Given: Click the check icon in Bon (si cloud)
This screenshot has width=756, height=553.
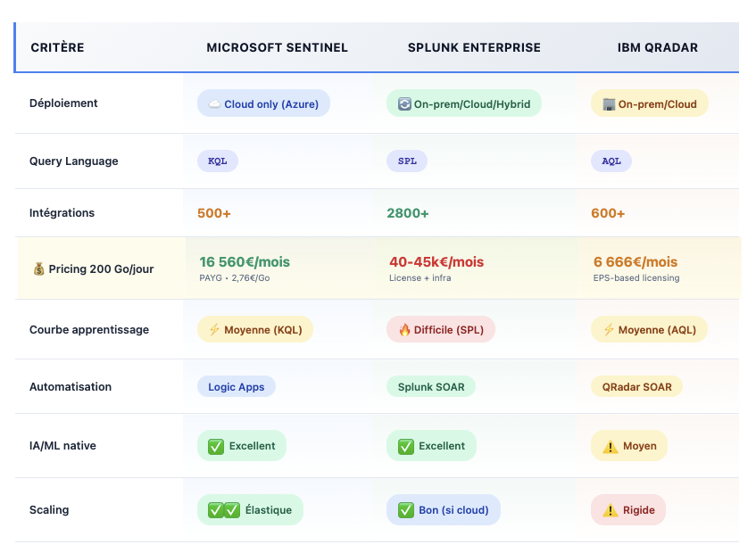Looking at the screenshot, I should pyautogui.click(x=405, y=510).
